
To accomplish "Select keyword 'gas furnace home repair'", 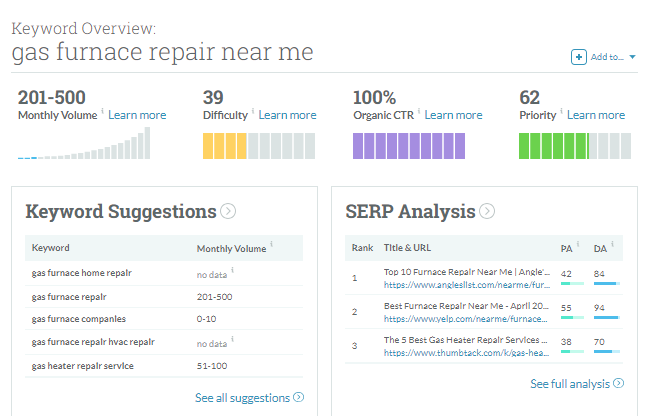I will click(82, 273).
